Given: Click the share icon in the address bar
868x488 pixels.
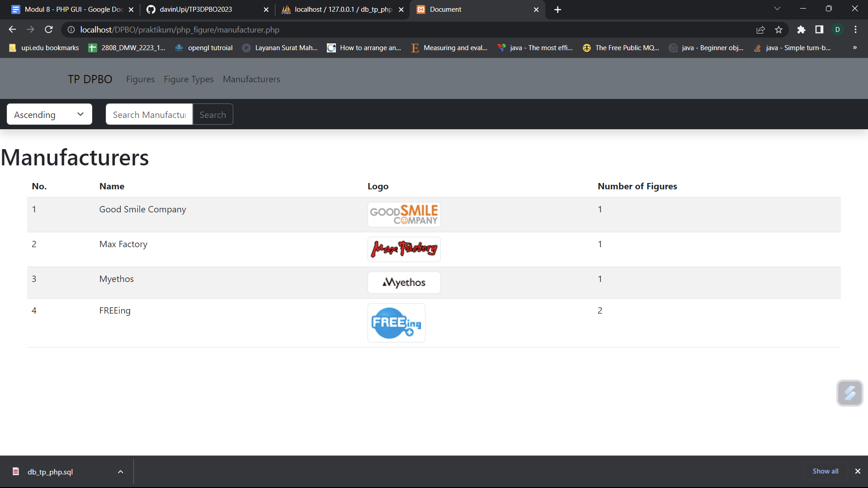Looking at the screenshot, I should [761, 29].
